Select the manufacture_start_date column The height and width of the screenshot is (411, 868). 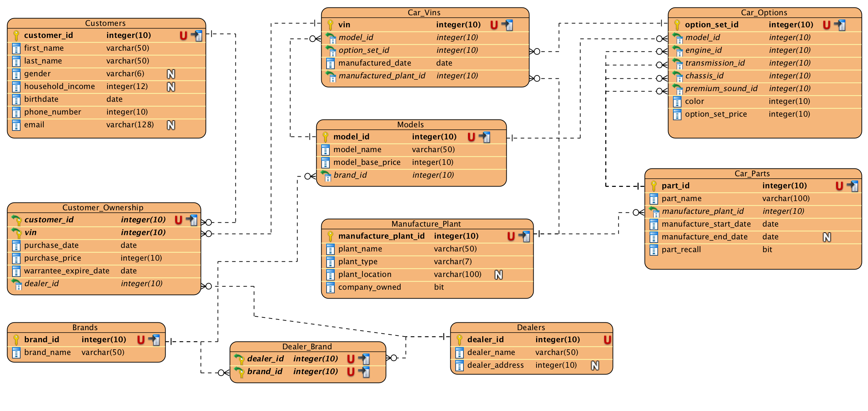point(753,224)
